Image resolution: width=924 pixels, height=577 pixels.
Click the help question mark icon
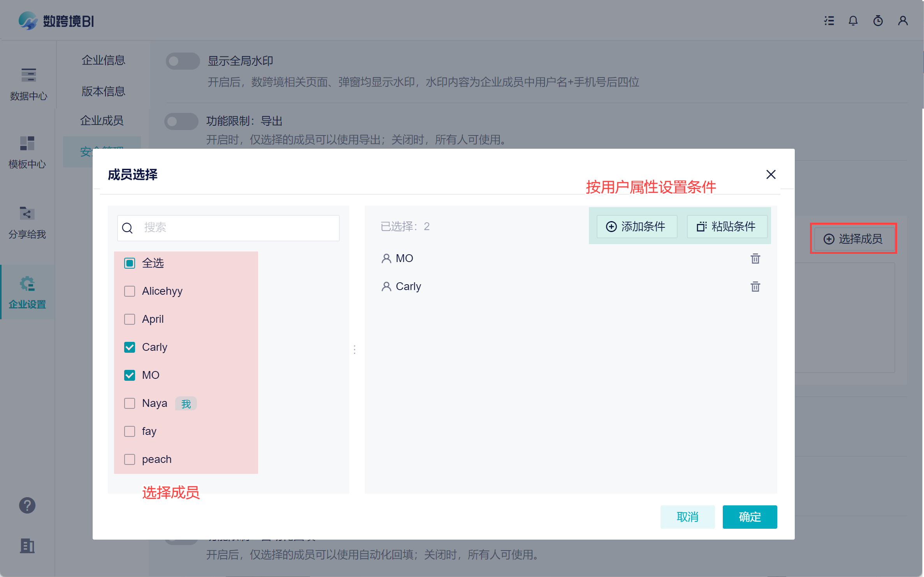point(27,505)
